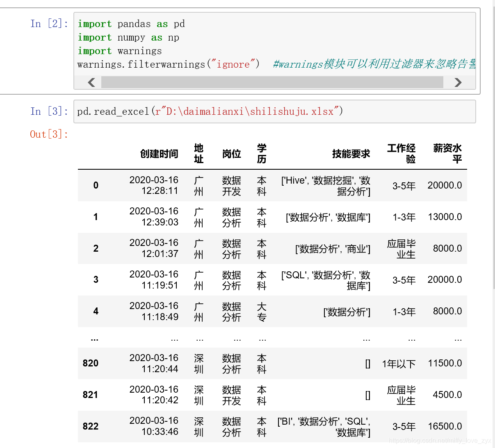
Task: Click the empty [] skills cell in row 821
Action: click(x=367, y=395)
